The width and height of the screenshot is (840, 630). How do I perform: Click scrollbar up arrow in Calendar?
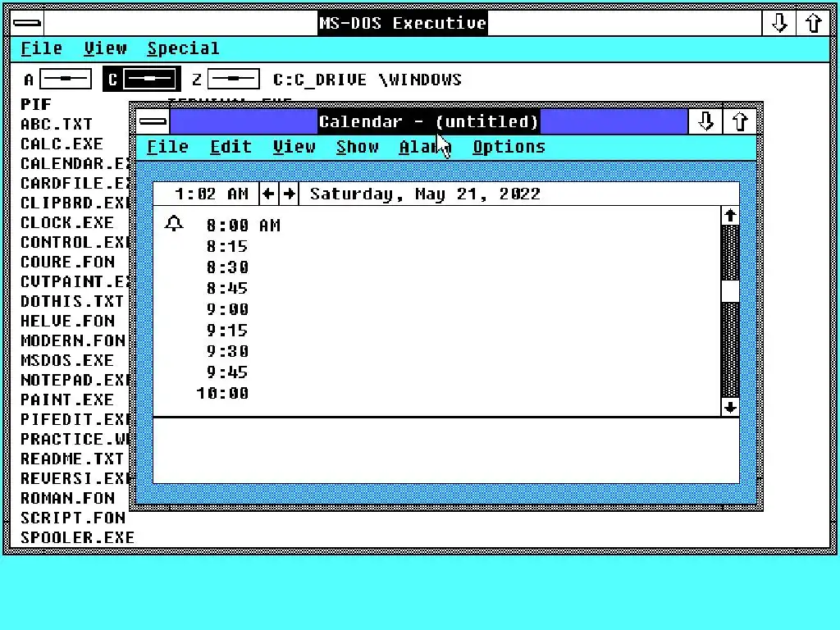[x=730, y=216]
